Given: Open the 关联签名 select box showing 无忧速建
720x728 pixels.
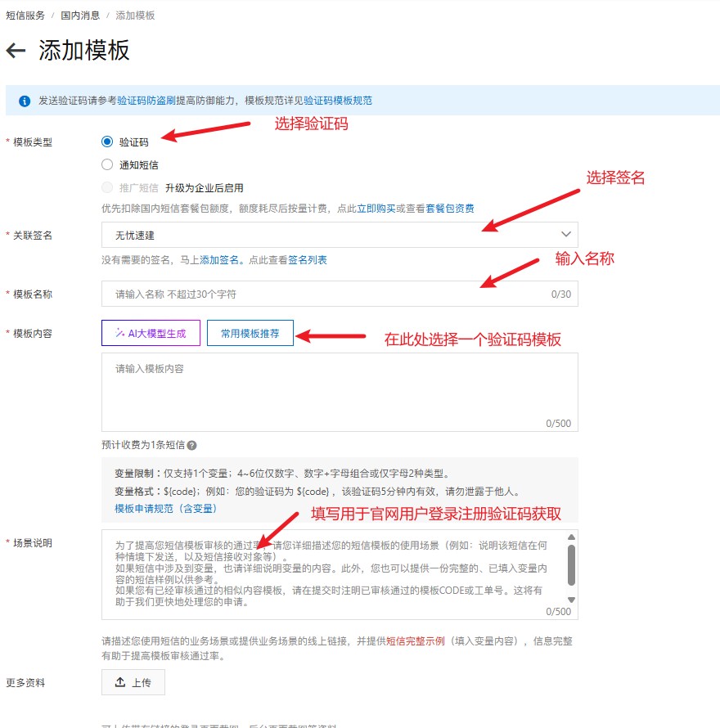Looking at the screenshot, I should [340, 235].
